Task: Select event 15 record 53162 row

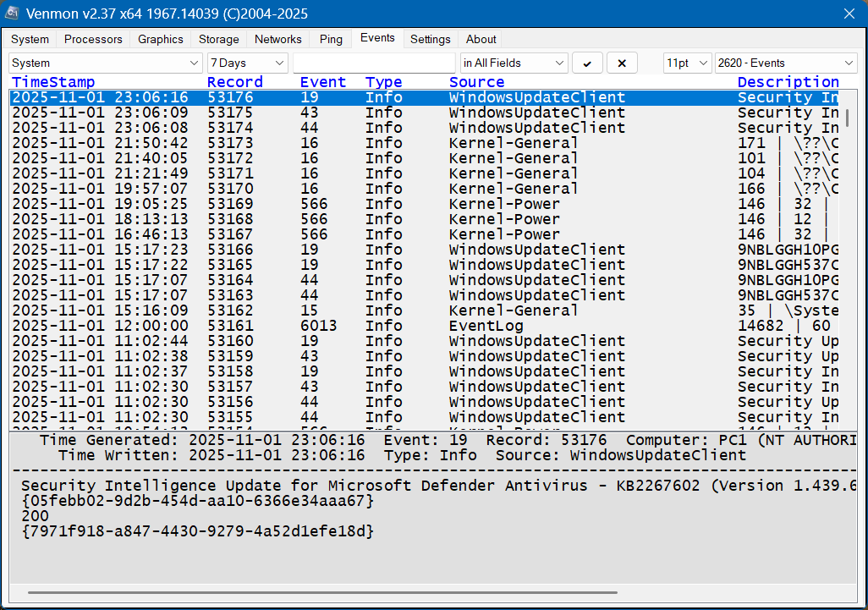Action: (x=425, y=310)
